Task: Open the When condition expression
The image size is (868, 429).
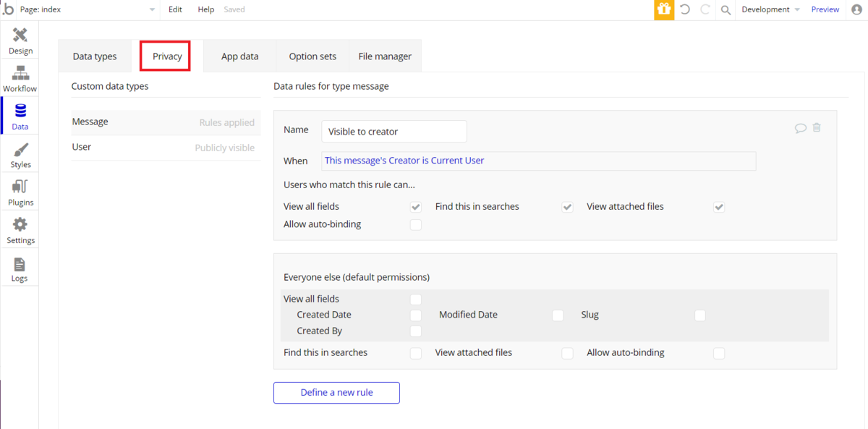Action: (538, 161)
